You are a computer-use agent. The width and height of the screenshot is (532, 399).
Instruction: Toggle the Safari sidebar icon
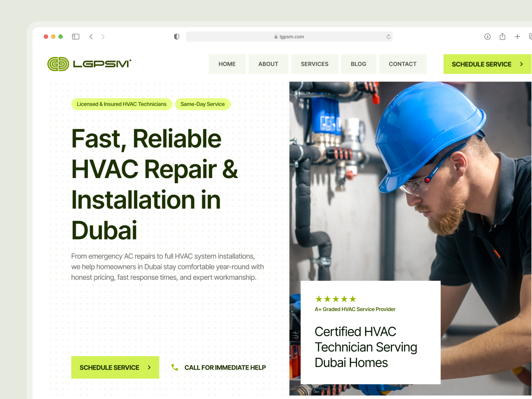pos(75,37)
